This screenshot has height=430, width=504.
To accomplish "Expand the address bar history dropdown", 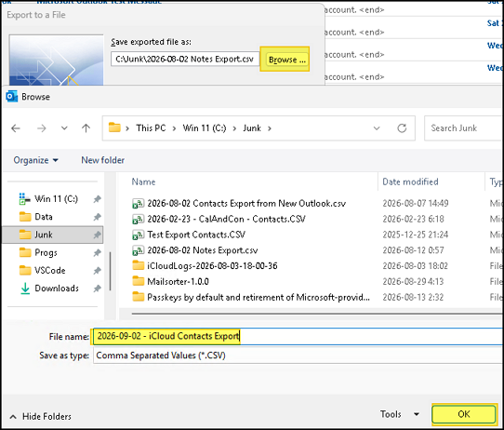I will coord(377,128).
